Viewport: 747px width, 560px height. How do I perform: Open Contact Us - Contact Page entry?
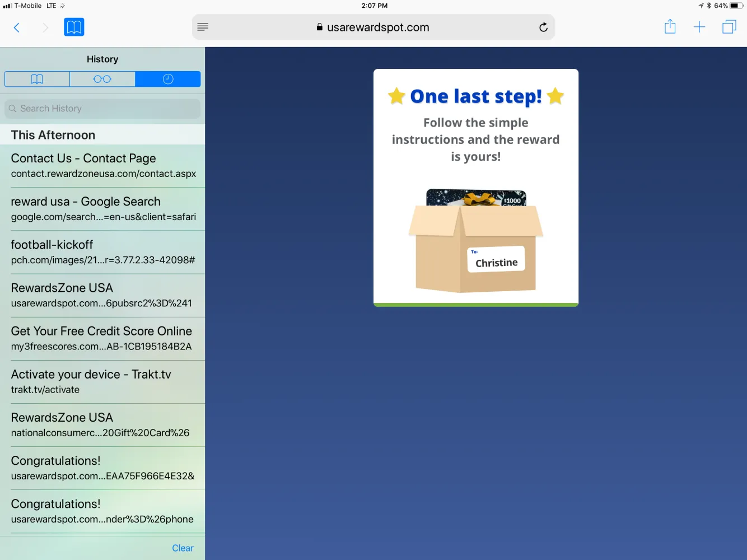pyautogui.click(x=102, y=166)
